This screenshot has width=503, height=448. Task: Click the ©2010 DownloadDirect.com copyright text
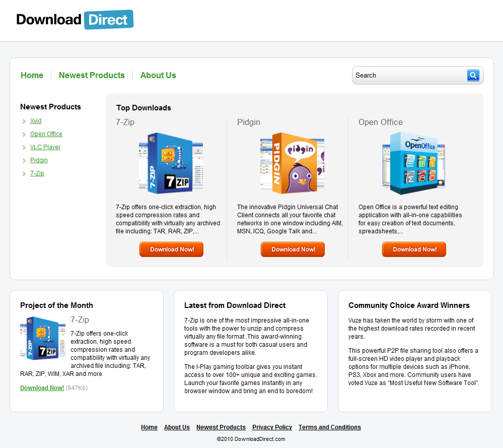251,439
